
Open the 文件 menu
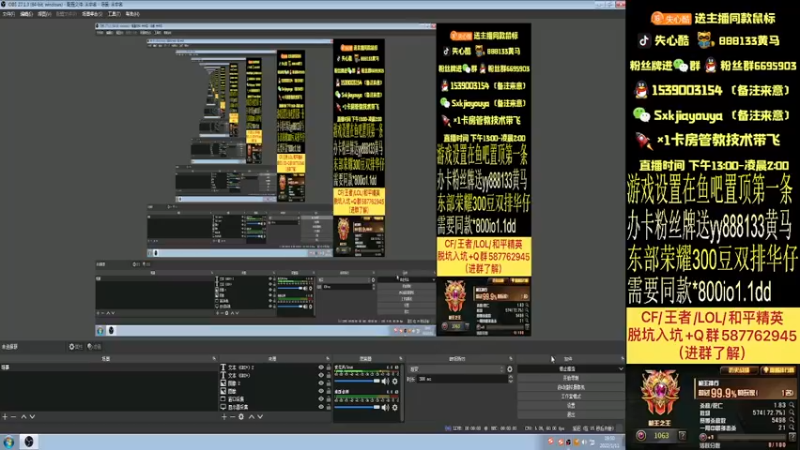pyautogui.click(x=8, y=14)
